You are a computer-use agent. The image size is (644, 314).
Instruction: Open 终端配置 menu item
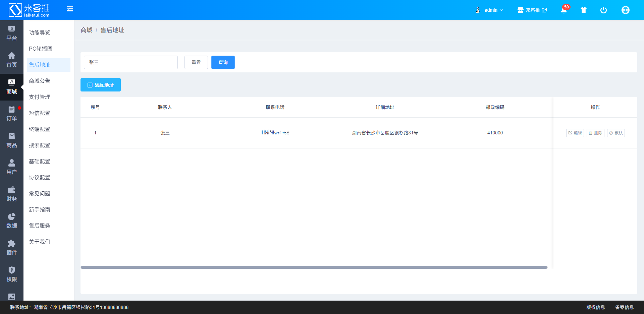49,129
